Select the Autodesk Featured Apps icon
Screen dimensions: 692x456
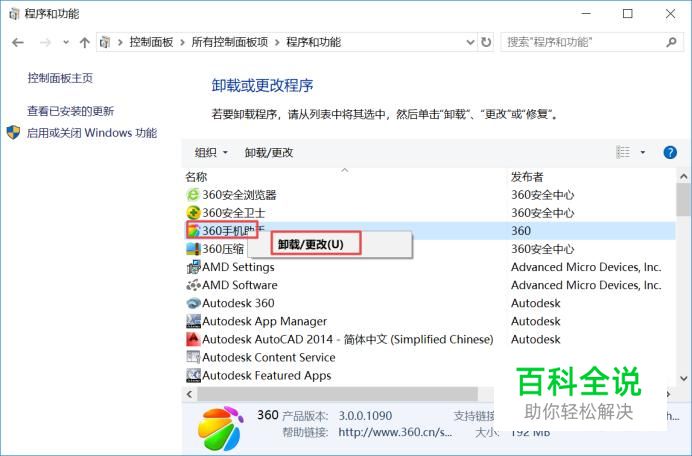[193, 376]
